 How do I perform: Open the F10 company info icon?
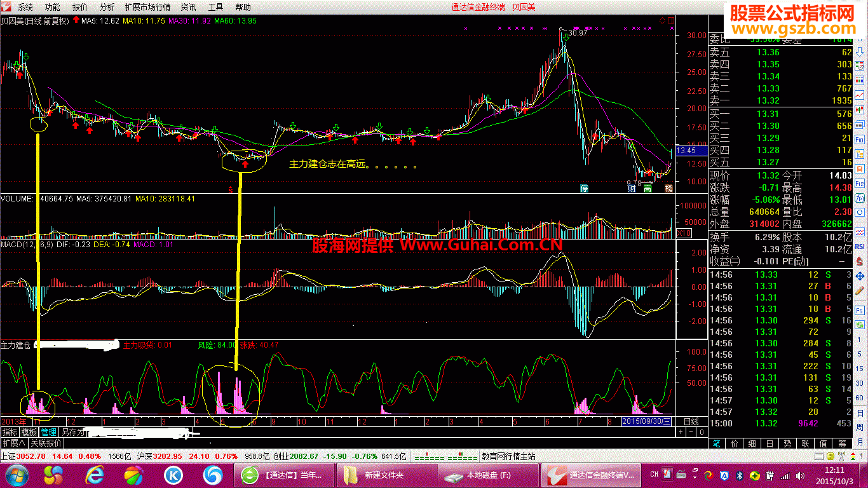tap(859, 139)
